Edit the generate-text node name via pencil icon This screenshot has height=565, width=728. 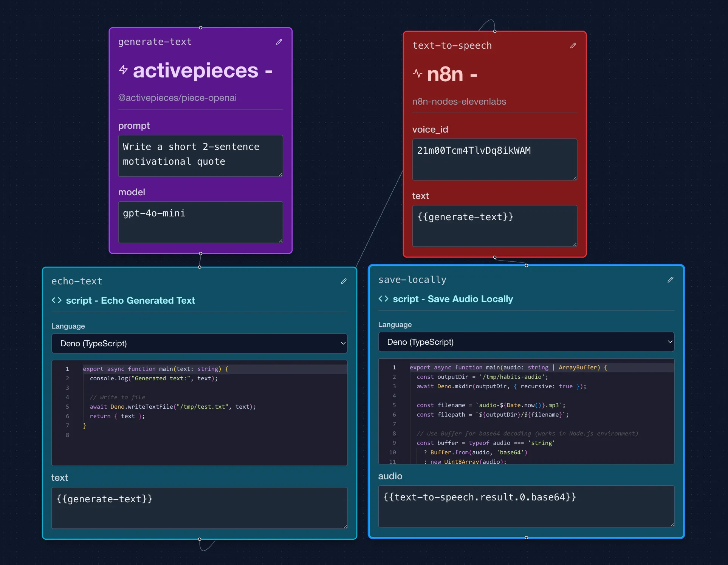(279, 42)
